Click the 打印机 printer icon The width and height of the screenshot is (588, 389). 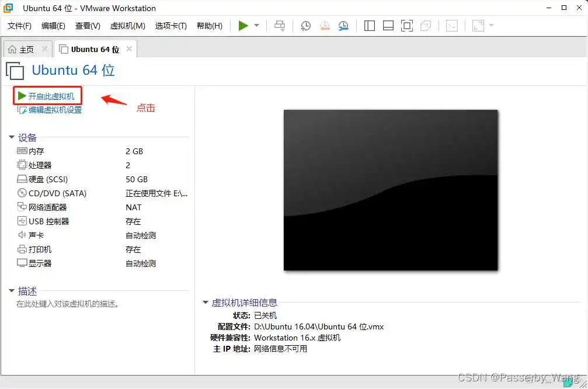pos(22,249)
